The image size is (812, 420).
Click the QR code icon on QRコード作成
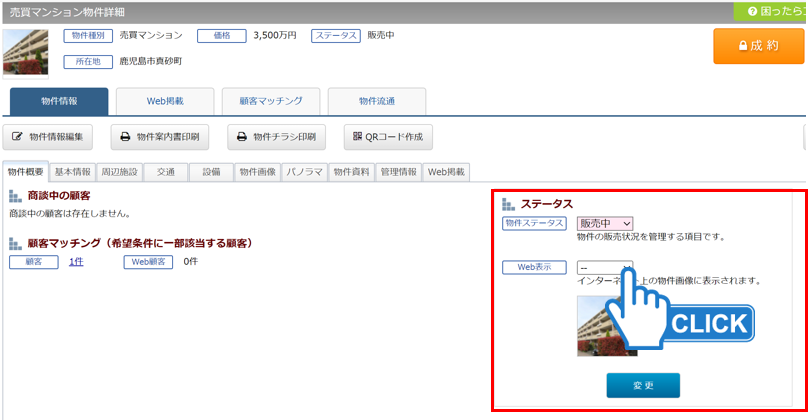point(357,136)
